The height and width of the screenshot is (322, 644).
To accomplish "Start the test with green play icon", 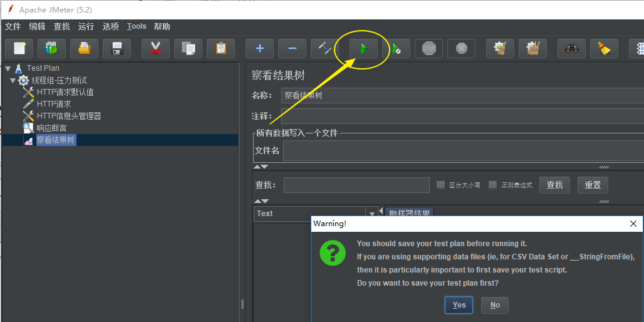I will click(x=363, y=48).
